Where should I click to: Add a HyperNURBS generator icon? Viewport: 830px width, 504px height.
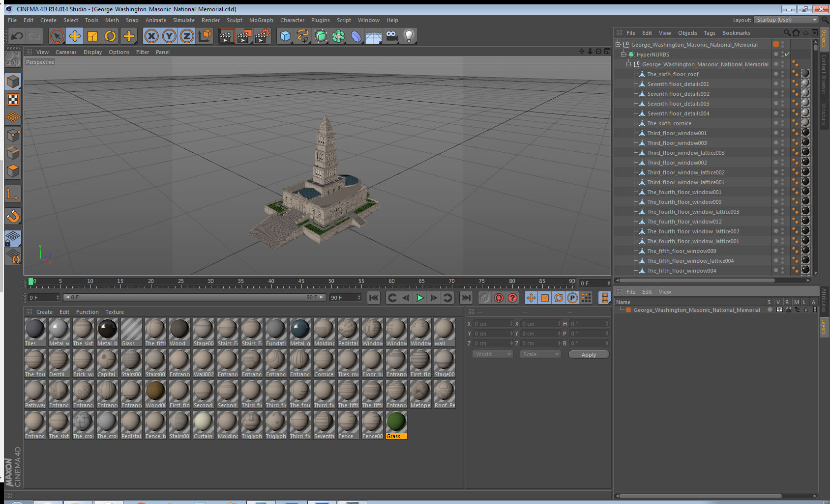[x=321, y=36]
